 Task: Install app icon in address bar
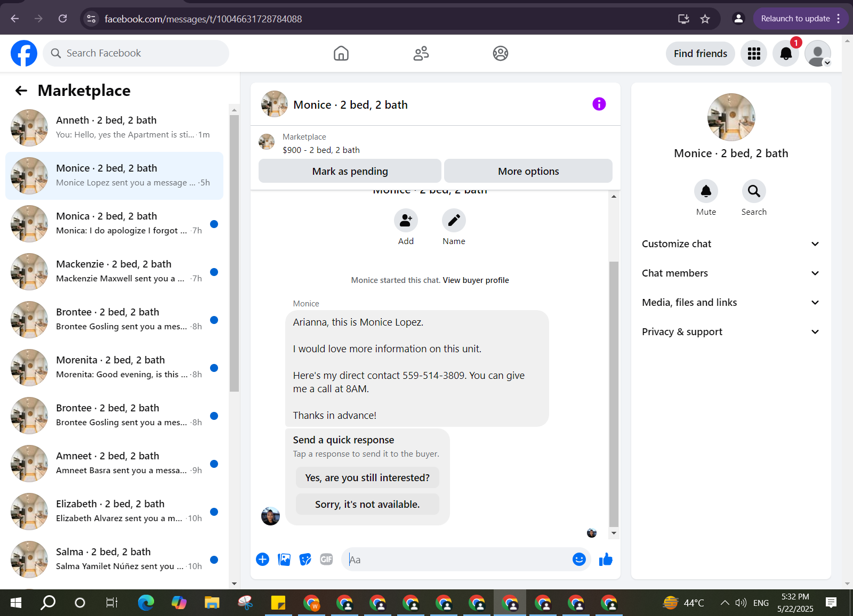[683, 19]
